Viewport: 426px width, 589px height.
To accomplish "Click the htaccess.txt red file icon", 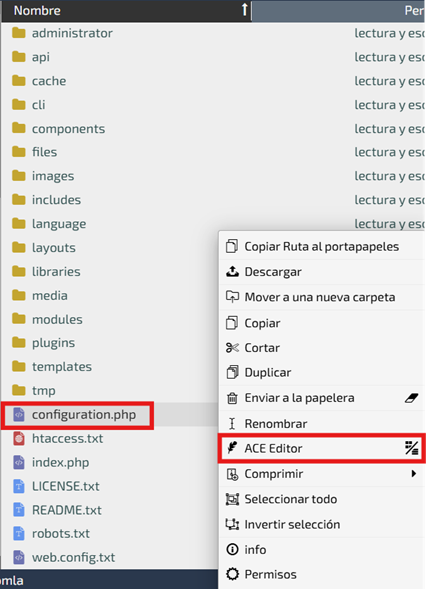I will (x=19, y=438).
